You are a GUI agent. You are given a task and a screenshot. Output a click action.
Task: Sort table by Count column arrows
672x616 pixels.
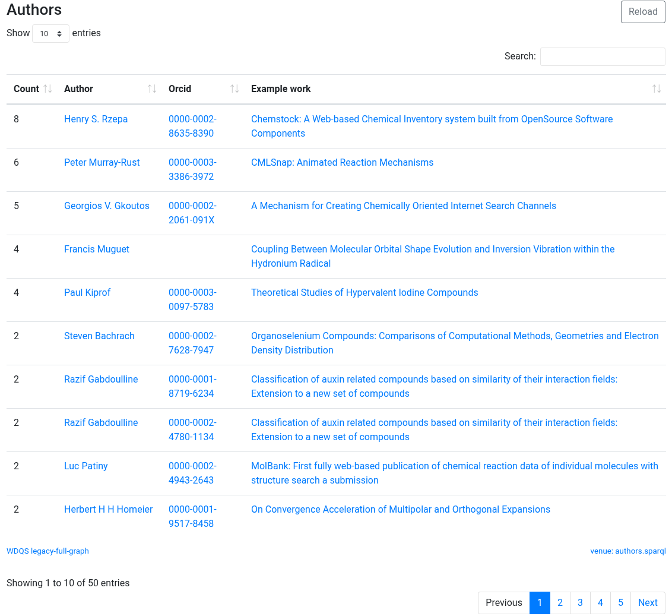pos(47,89)
